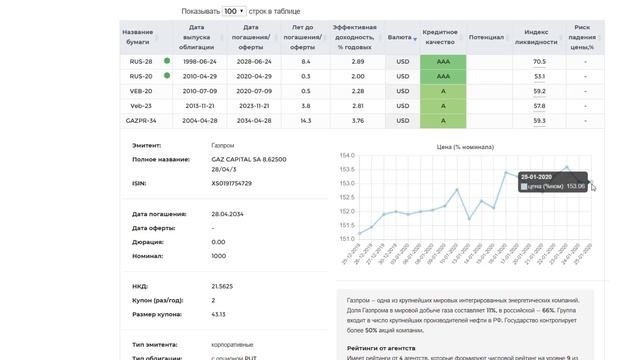640x360 pixels.
Task: Click the issuer name Газпром
Action: tap(222, 145)
